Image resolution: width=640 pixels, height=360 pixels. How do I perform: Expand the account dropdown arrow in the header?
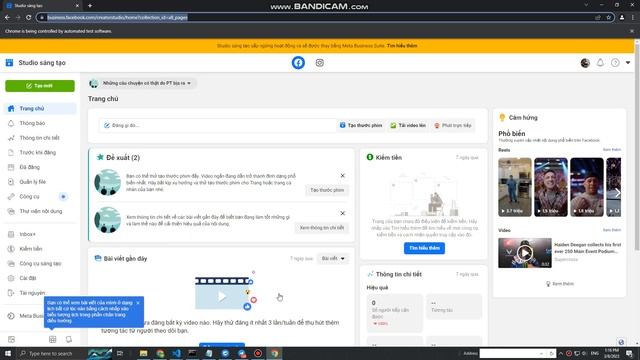pos(628,63)
